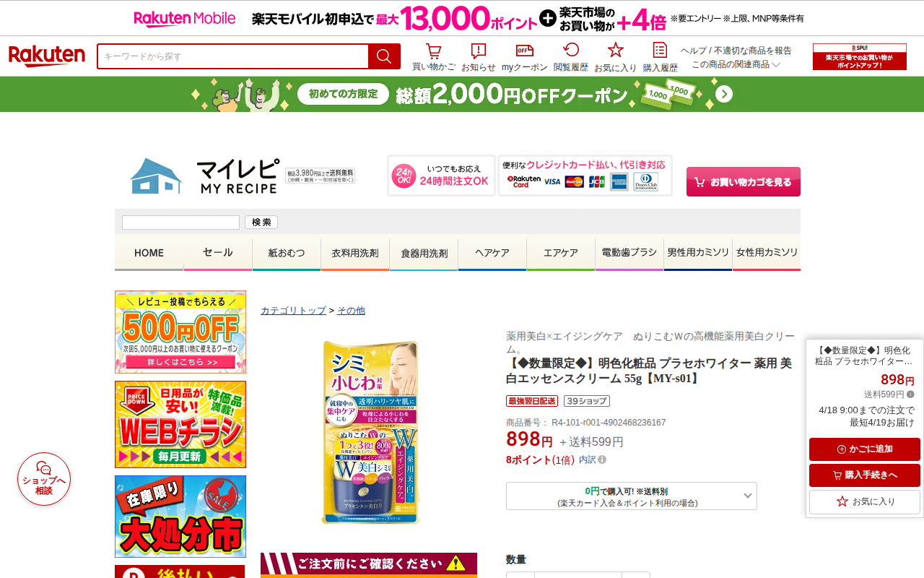Open the shop consultation chat bubble

pos(44,479)
